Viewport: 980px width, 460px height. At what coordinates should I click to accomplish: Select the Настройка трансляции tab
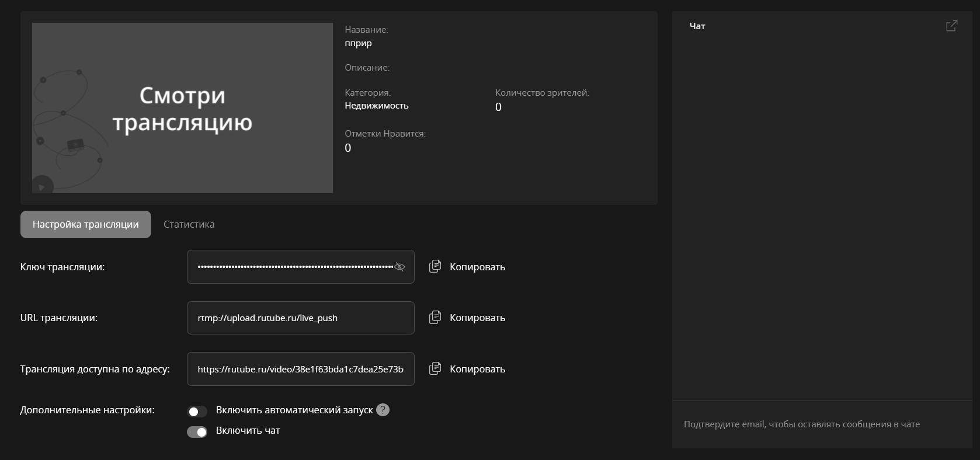point(86,224)
